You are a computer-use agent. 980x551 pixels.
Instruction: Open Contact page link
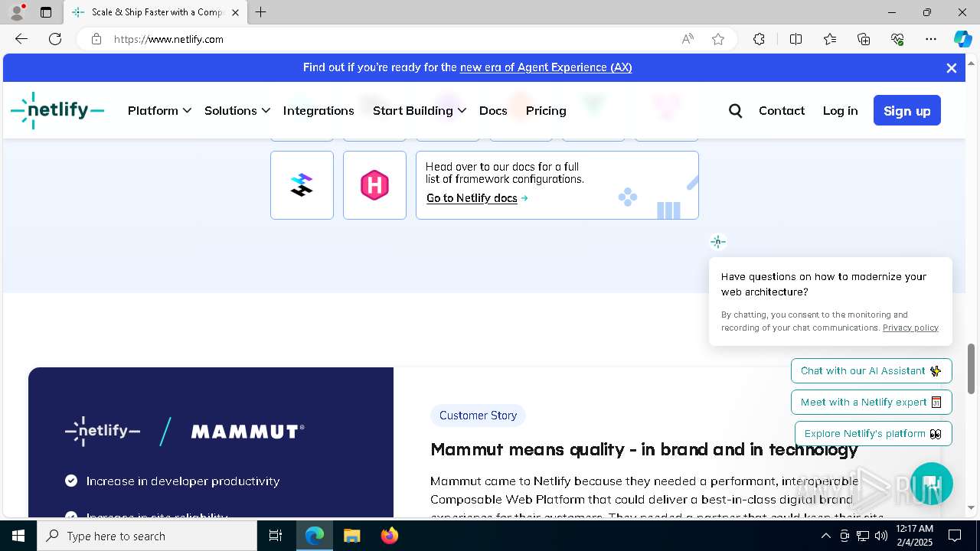click(x=782, y=111)
